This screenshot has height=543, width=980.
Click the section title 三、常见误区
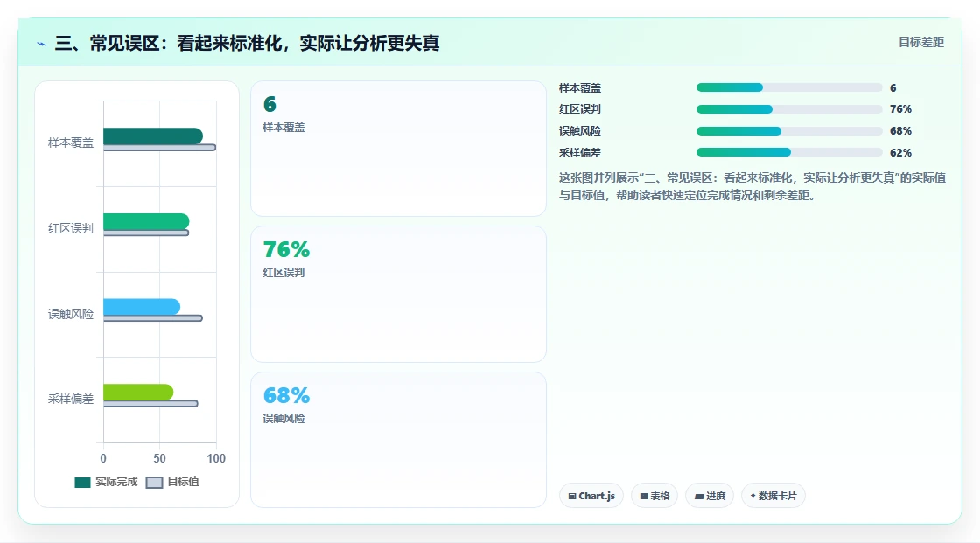click(x=247, y=43)
